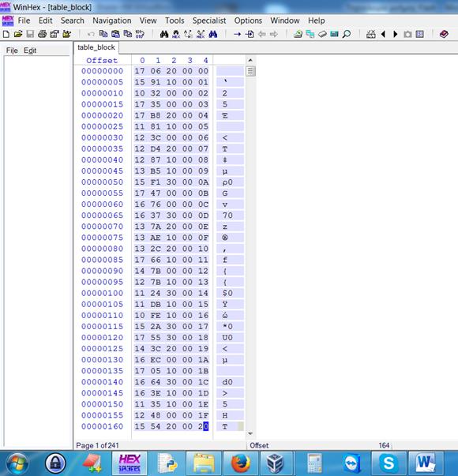This screenshot has height=476, width=458.
Task: Open the Options menu
Action: click(248, 21)
